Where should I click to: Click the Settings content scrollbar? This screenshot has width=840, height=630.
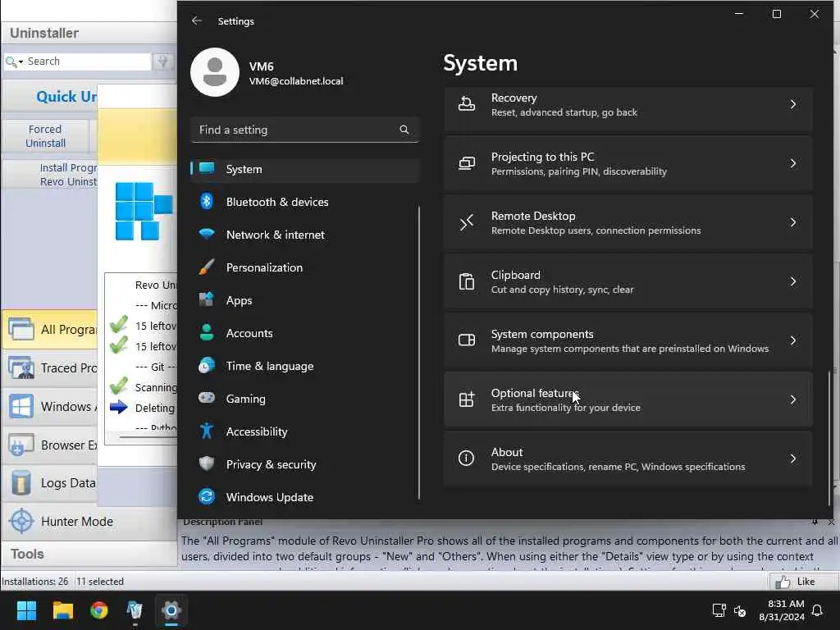pos(829,437)
